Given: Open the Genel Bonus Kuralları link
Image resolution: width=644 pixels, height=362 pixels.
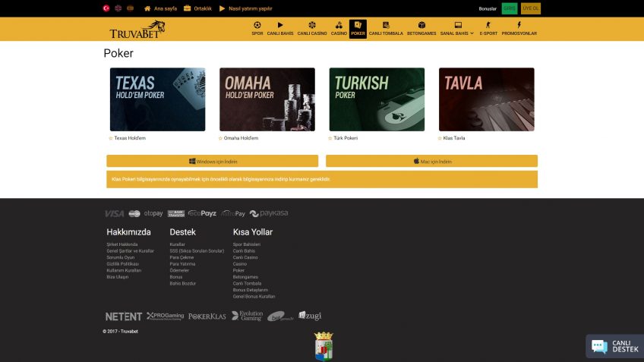Looking at the screenshot, I should [254, 297].
